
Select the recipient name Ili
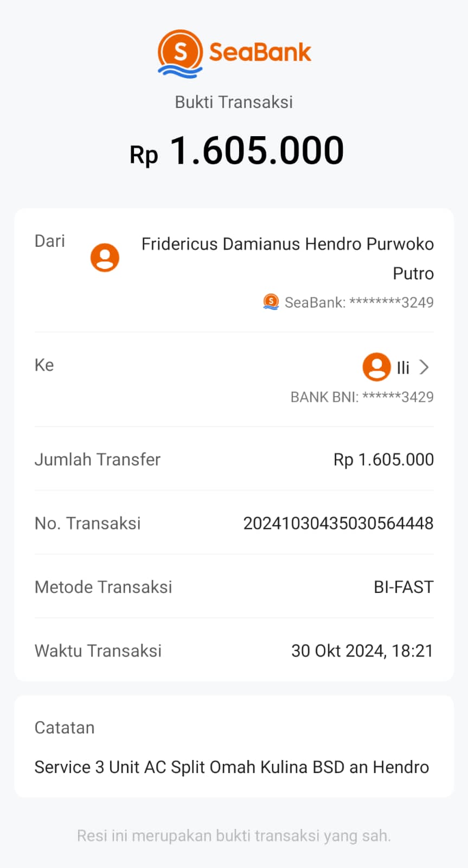coord(403,368)
